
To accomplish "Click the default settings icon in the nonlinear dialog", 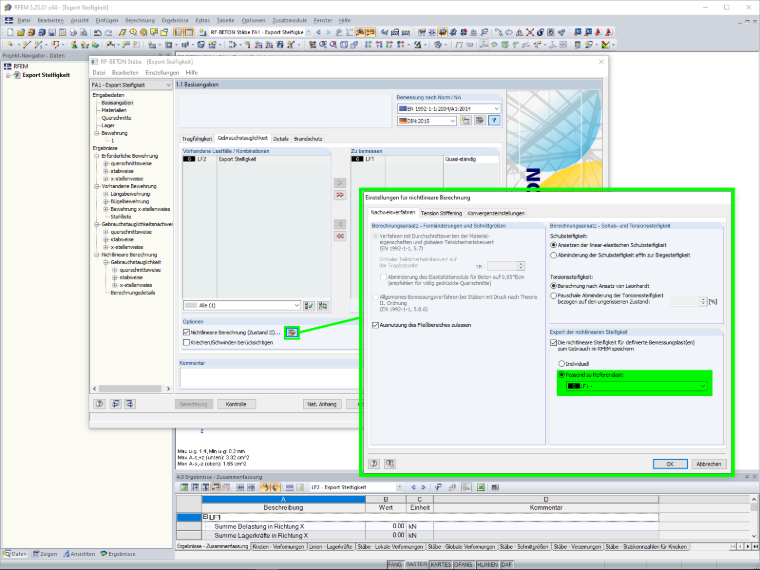I will tap(390, 464).
